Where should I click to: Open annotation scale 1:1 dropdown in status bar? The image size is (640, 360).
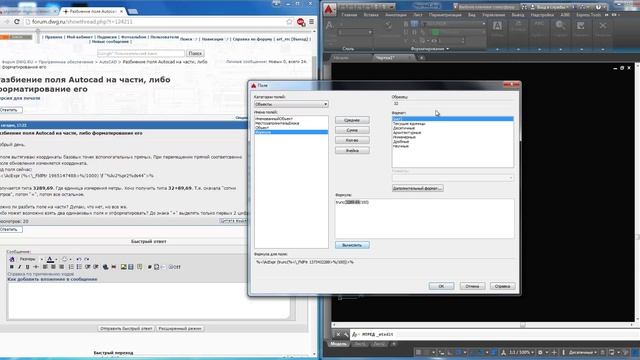click(x=521, y=352)
